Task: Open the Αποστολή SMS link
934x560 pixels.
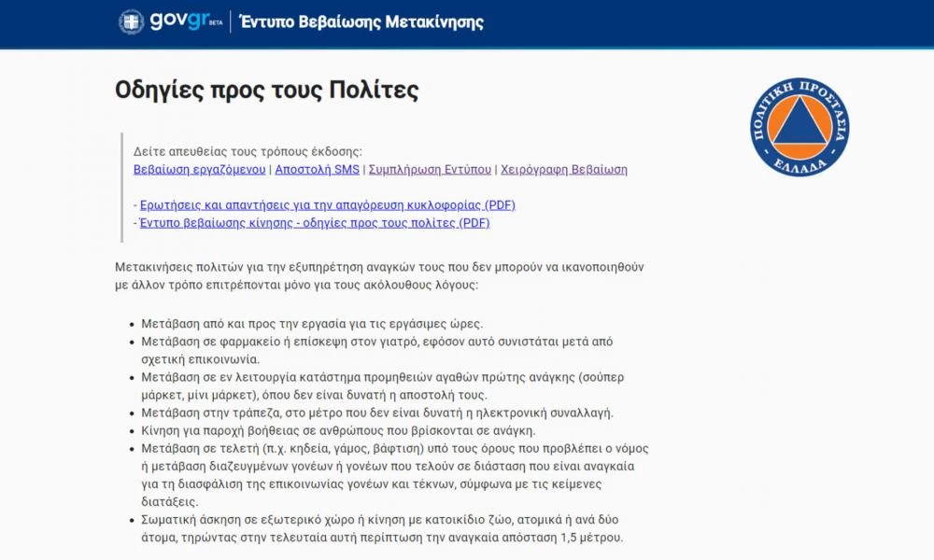Action: click(317, 170)
